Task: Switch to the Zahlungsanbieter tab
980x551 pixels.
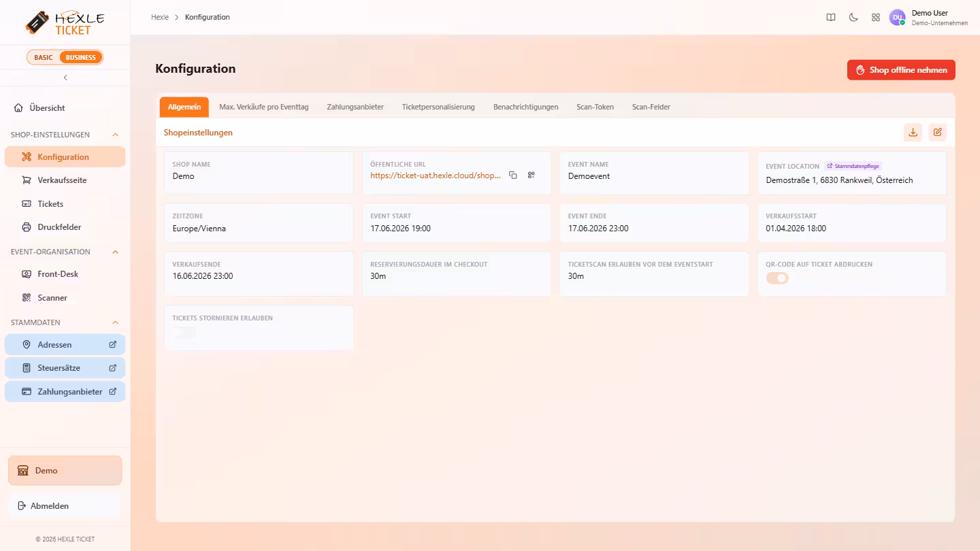Action: click(x=355, y=107)
